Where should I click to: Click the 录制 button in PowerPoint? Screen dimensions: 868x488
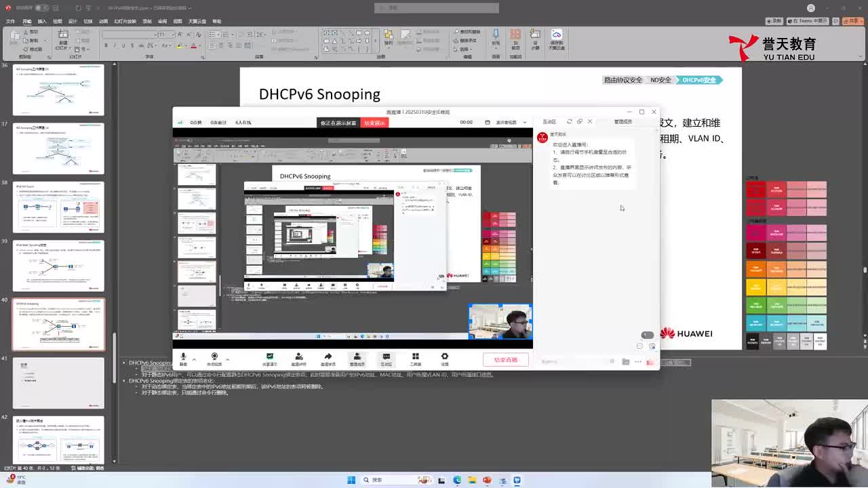(x=776, y=21)
